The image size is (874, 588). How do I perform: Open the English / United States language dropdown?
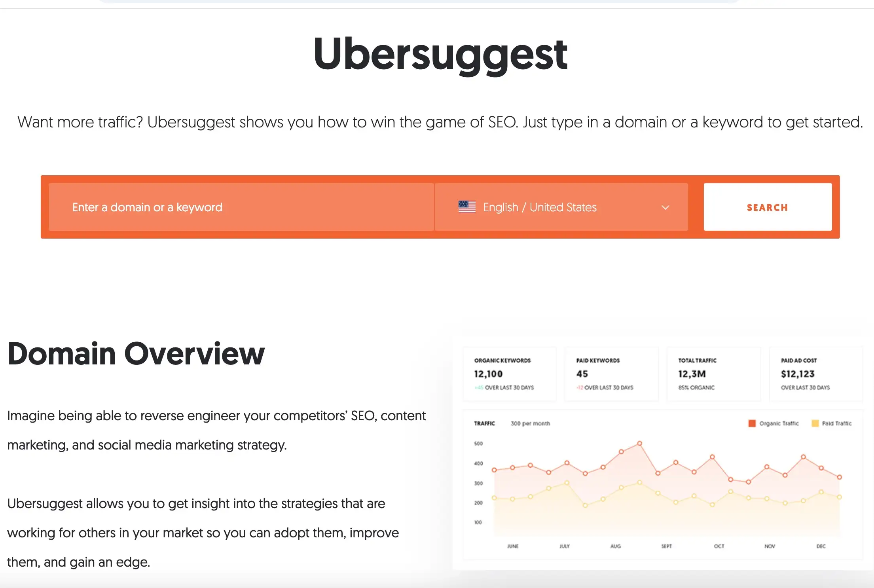[561, 207]
